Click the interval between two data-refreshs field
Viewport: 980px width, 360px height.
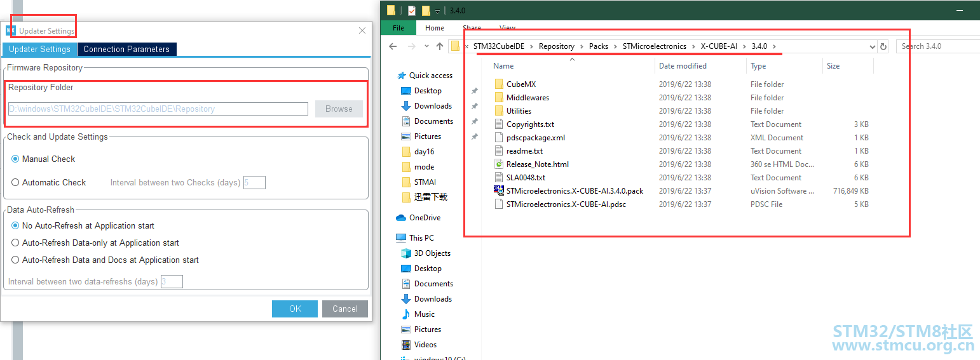pos(172,281)
